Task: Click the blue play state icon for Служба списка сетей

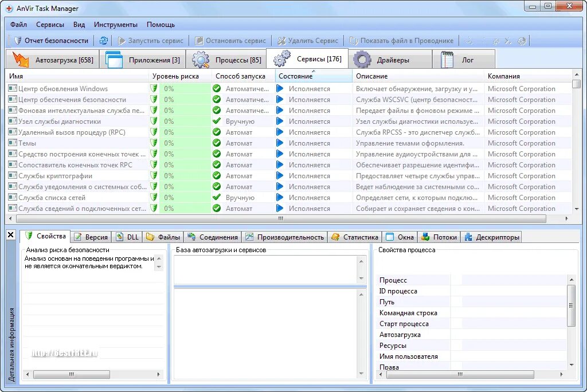Action: point(280,197)
